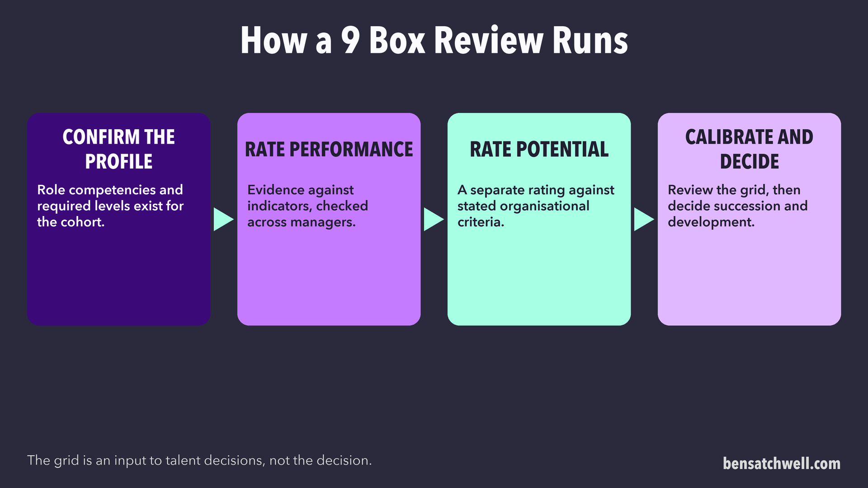Viewport: 868px width, 488px height.
Task: Click the 'RATE PERFORMANCE' heading
Action: pyautogui.click(x=329, y=150)
